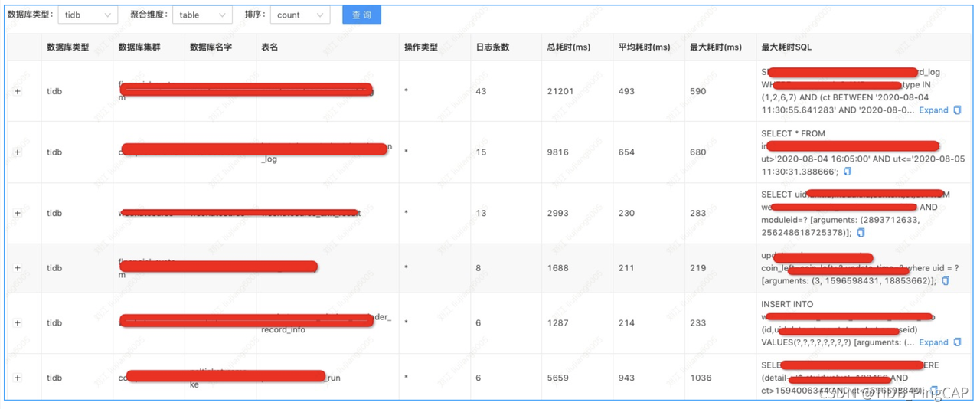Select max time cell 590
Viewport: 980px width, 409px height.
pos(698,91)
